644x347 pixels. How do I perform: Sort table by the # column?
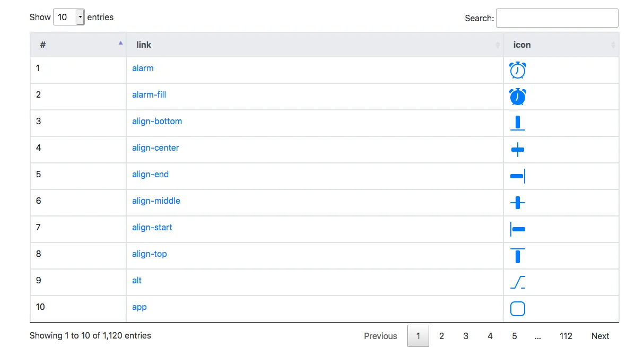pyautogui.click(x=77, y=45)
